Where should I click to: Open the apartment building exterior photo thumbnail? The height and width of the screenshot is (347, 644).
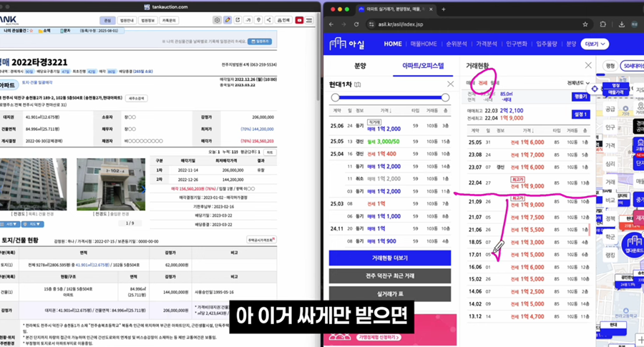[x=33, y=185]
